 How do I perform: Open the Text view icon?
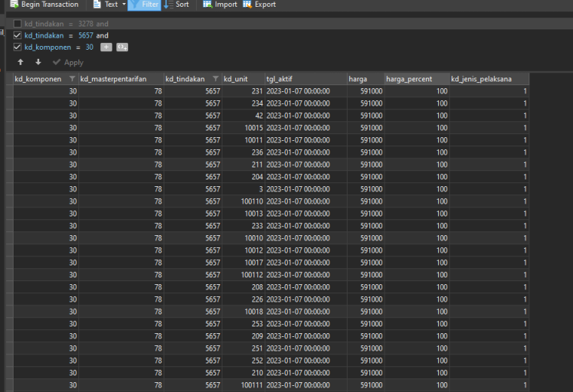tap(97, 5)
